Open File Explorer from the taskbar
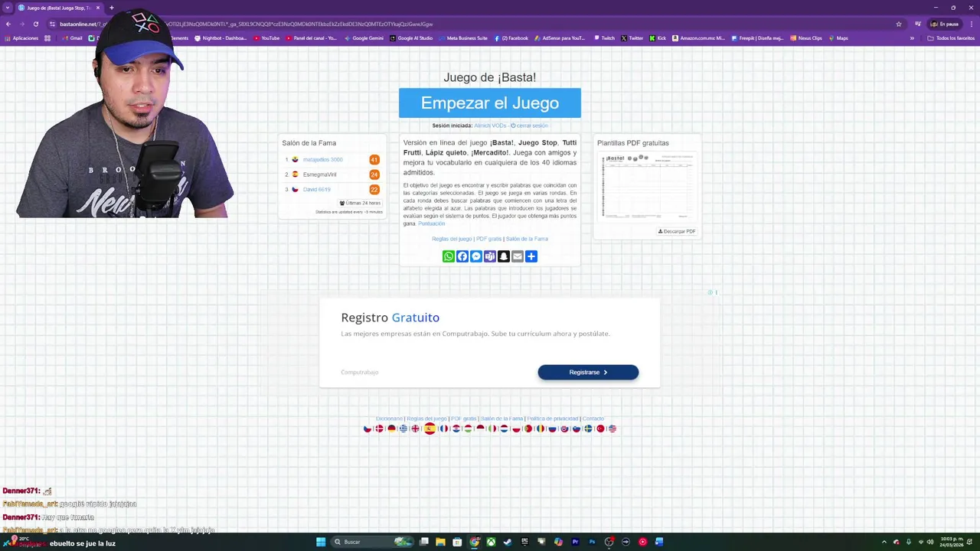Viewport: 980px width, 551px height. tap(440, 542)
